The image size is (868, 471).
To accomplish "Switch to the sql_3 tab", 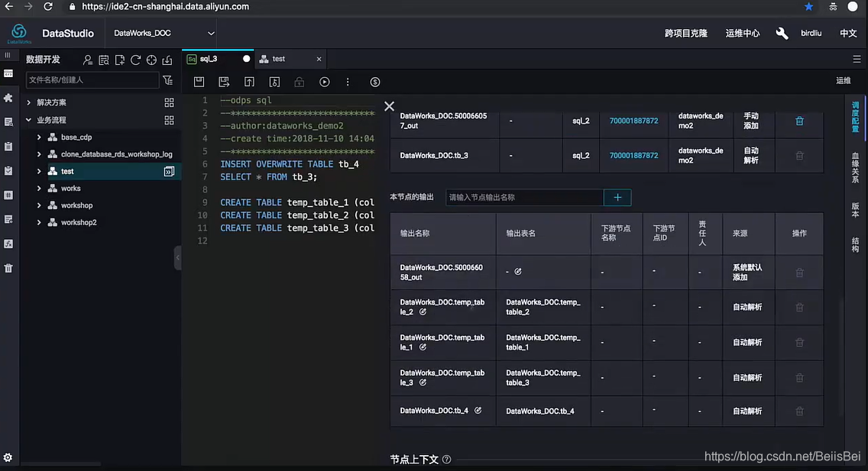I will point(218,59).
